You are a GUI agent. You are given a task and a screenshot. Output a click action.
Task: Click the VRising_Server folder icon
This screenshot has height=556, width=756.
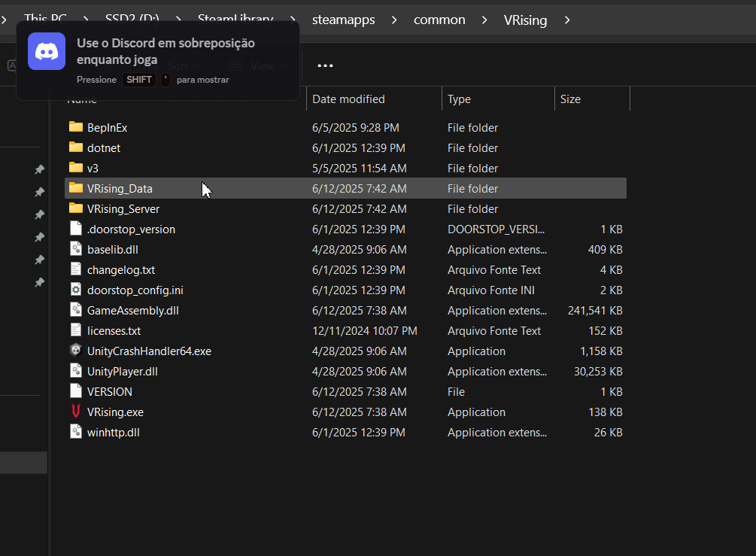pyautogui.click(x=76, y=208)
